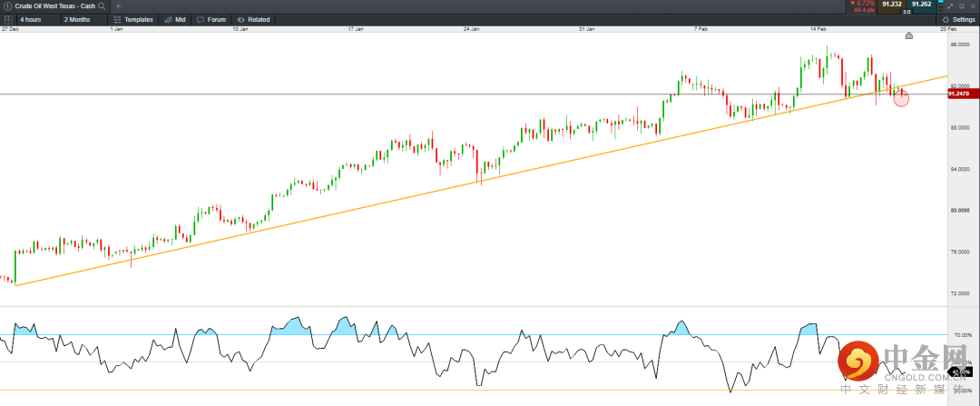
Task: Select the Crude Oil West Texas tab
Action: [55, 5]
